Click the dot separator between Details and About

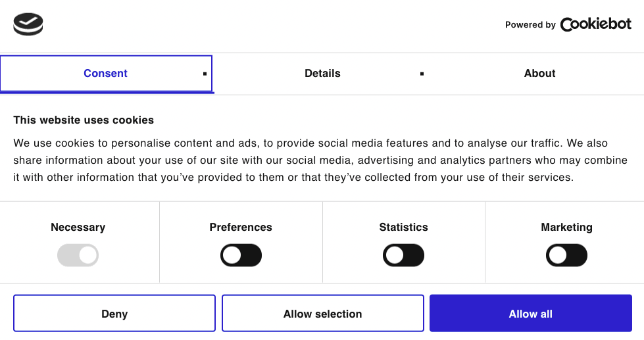422,74
